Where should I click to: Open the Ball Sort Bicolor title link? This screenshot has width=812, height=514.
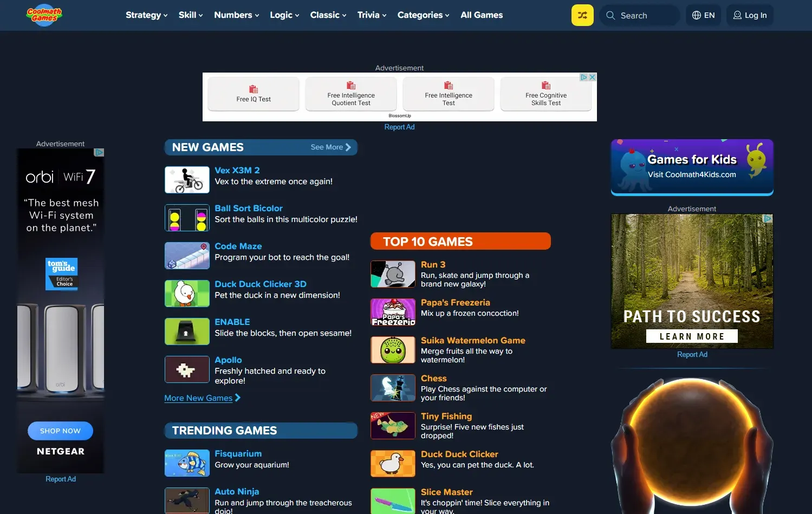tap(249, 208)
